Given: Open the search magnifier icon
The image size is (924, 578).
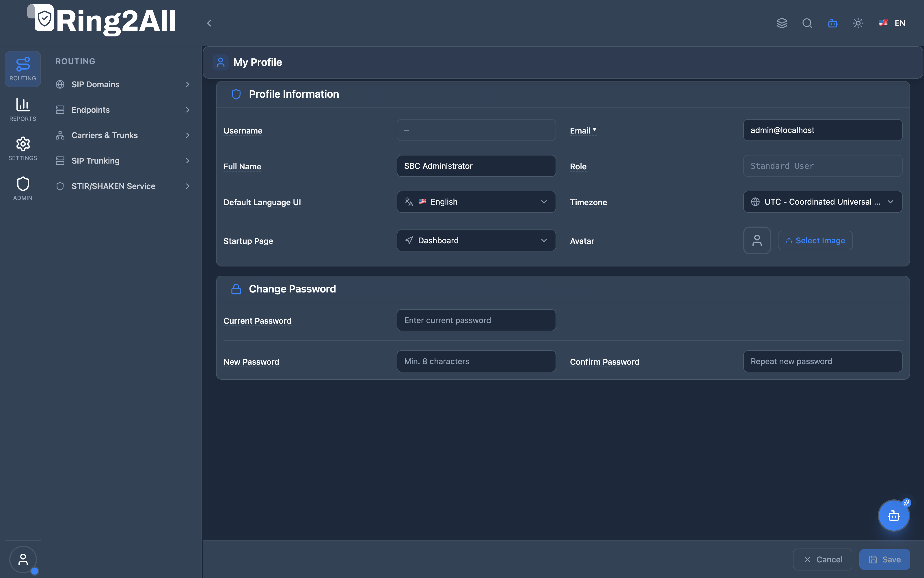Looking at the screenshot, I should pyautogui.click(x=807, y=23).
